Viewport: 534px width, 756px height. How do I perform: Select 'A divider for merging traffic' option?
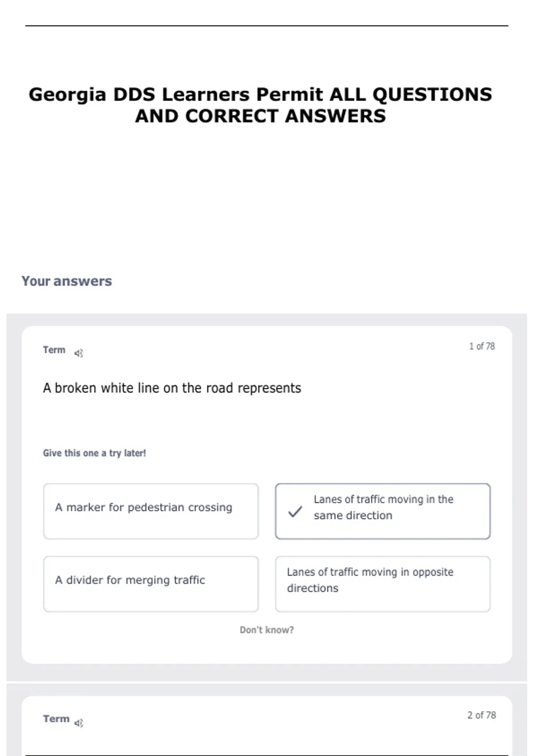(151, 584)
